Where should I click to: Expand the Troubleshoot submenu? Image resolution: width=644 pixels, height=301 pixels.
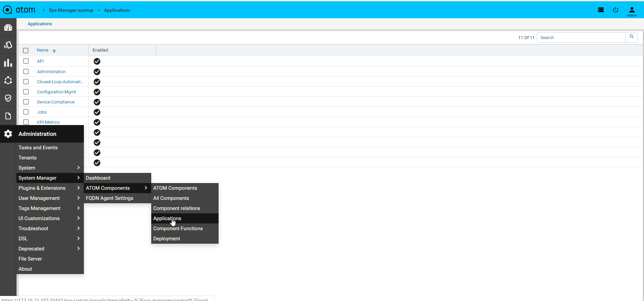pos(50,229)
